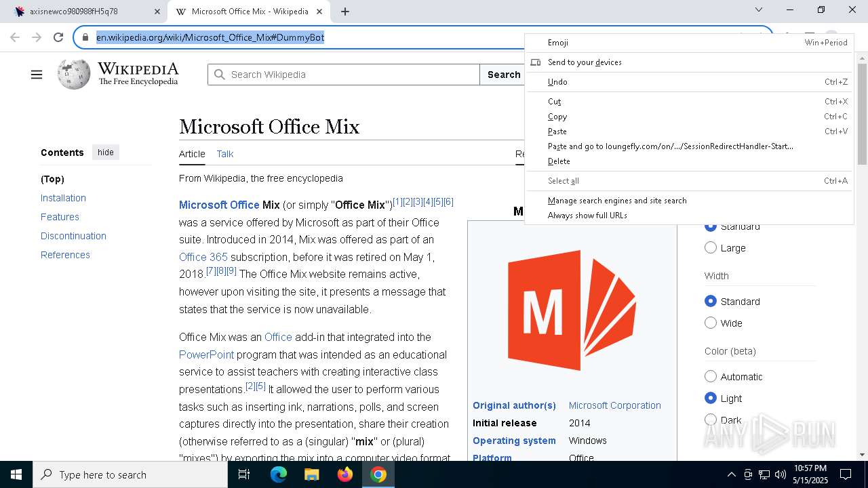868x488 pixels.
Task: Jump to the Installation section
Action: point(63,198)
